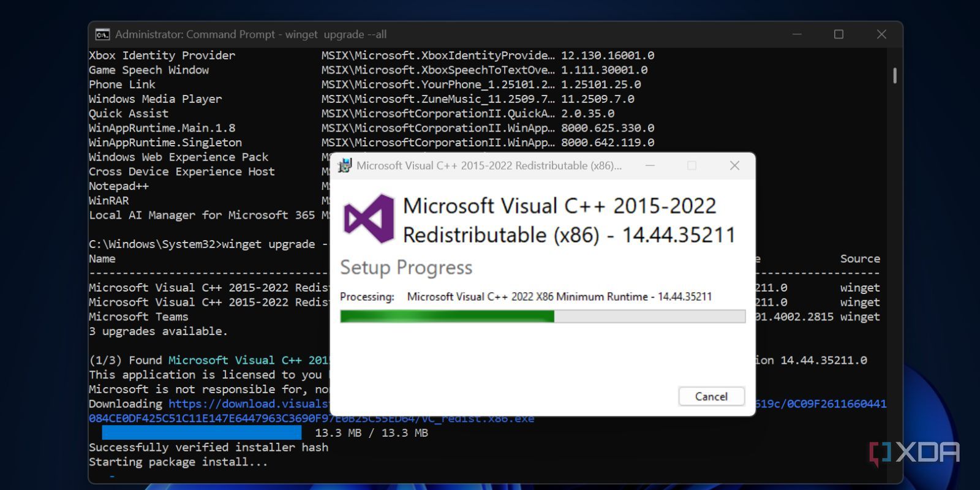Screen dimensions: 980x490
Task: Click "Successfully verified installer hash" line
Action: click(208, 447)
